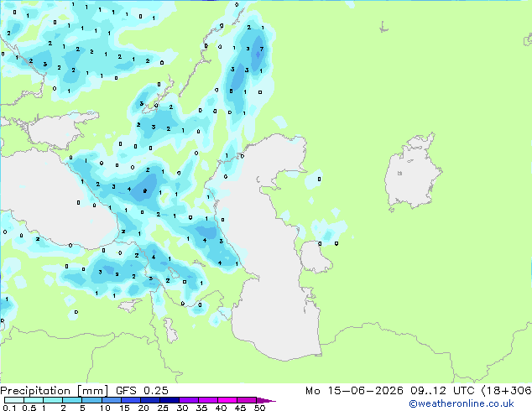Select the 45–50 mm legend swatch

click(x=247, y=400)
